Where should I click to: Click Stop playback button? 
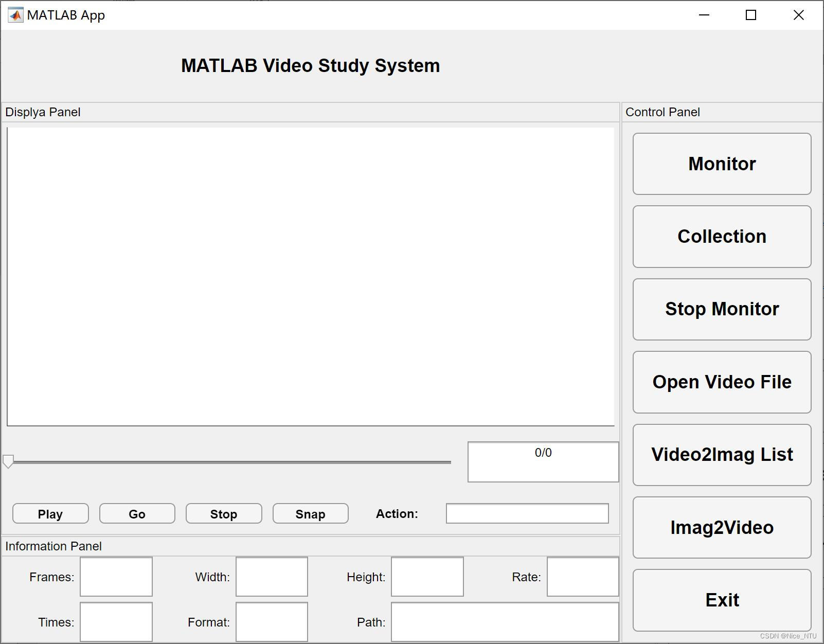coord(224,514)
